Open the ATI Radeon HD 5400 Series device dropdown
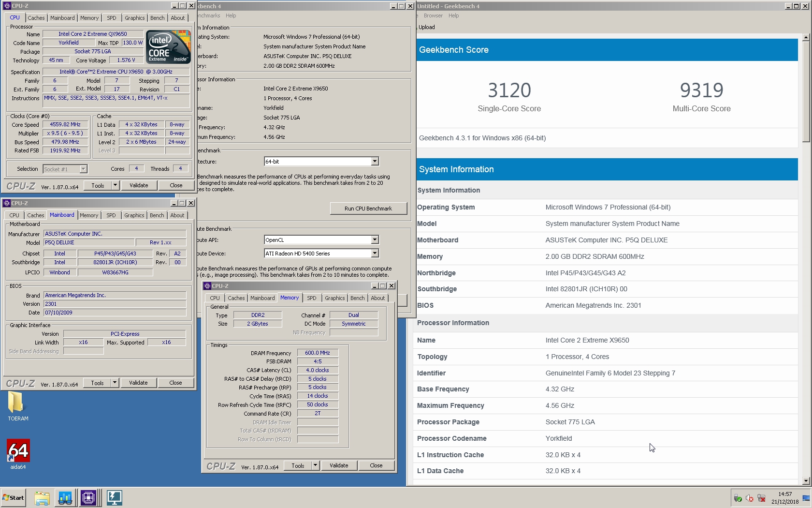The width and height of the screenshot is (812, 508). point(321,254)
